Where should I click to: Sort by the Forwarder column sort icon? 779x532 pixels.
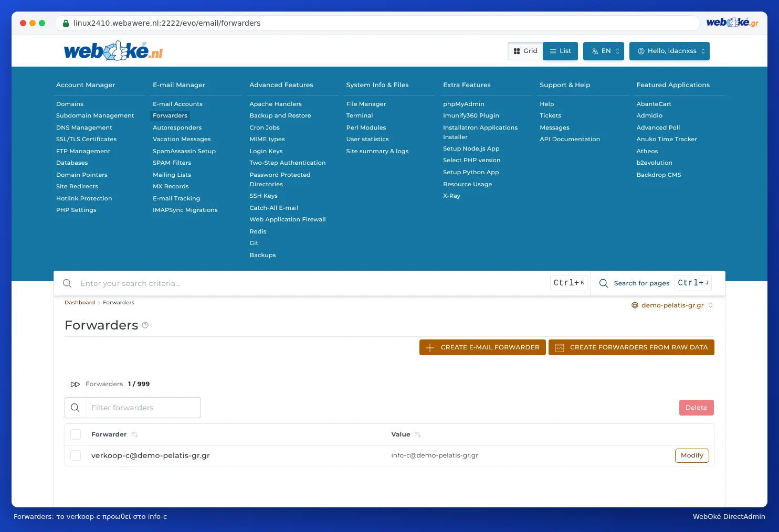click(134, 434)
